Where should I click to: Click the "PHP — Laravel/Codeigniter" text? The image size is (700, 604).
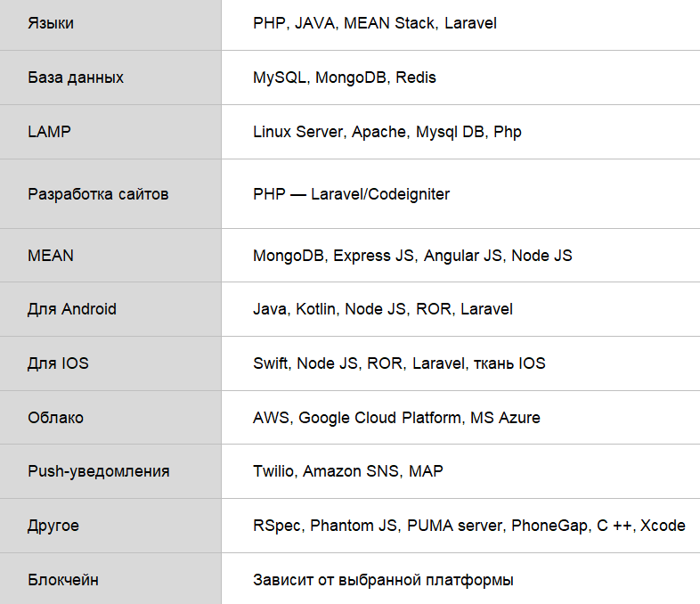[x=351, y=193]
